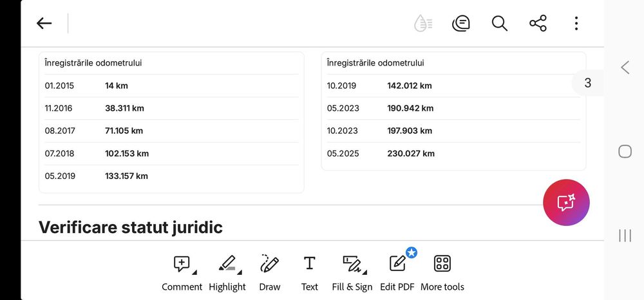Select the Highlight tool
644x300 pixels.
(x=227, y=264)
